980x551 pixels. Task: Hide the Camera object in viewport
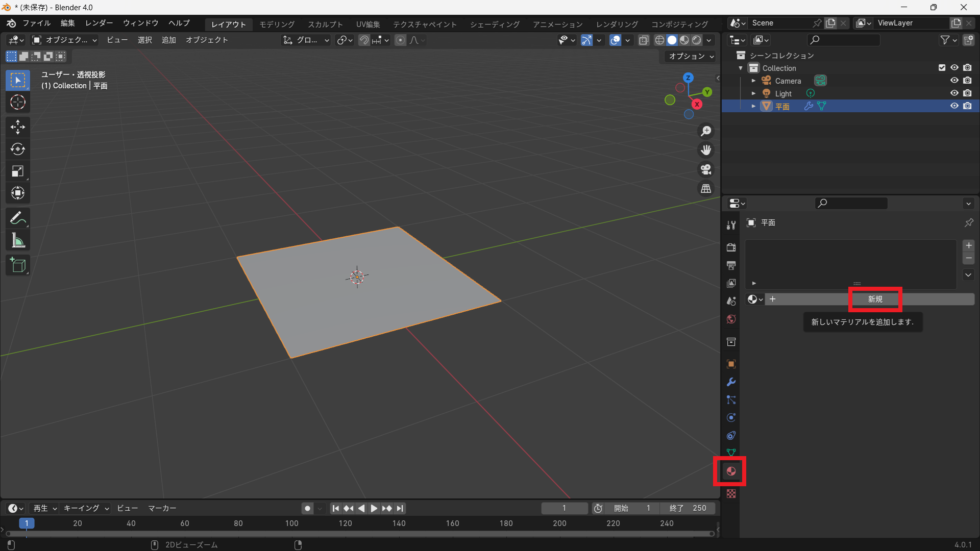pyautogui.click(x=954, y=81)
